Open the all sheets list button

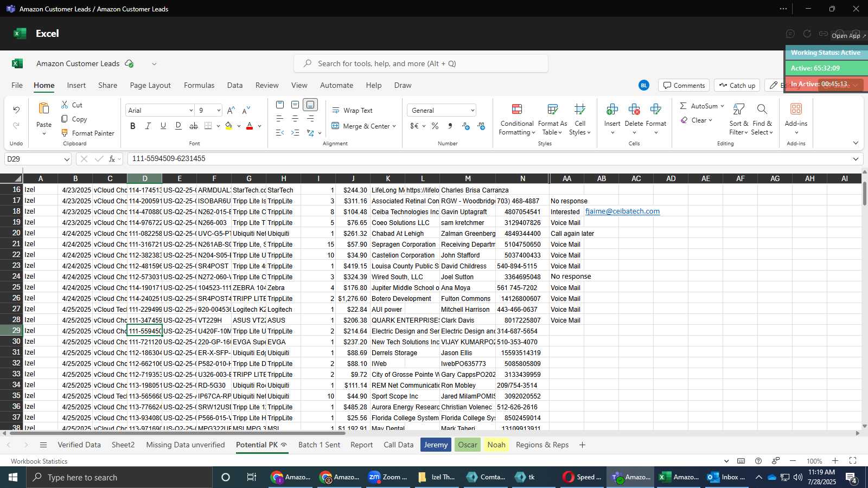pyautogui.click(x=43, y=445)
